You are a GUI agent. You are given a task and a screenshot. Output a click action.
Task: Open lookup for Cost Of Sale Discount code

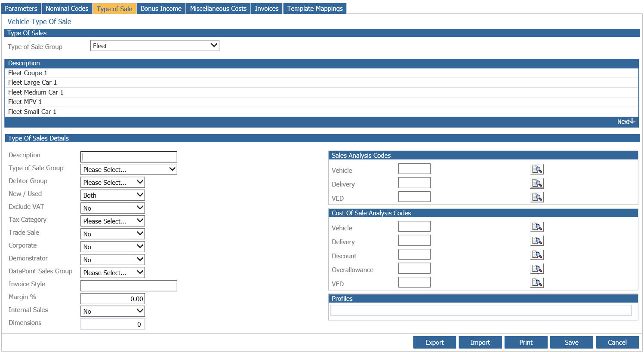[x=537, y=255]
